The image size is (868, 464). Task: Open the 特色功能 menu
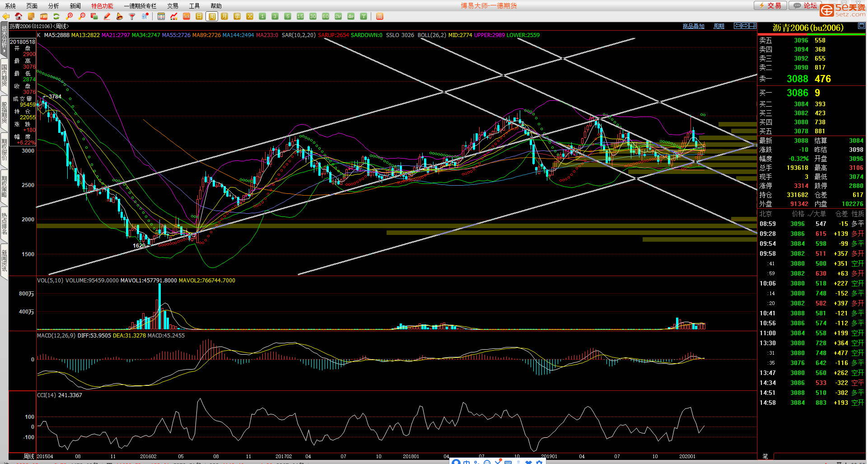point(102,6)
